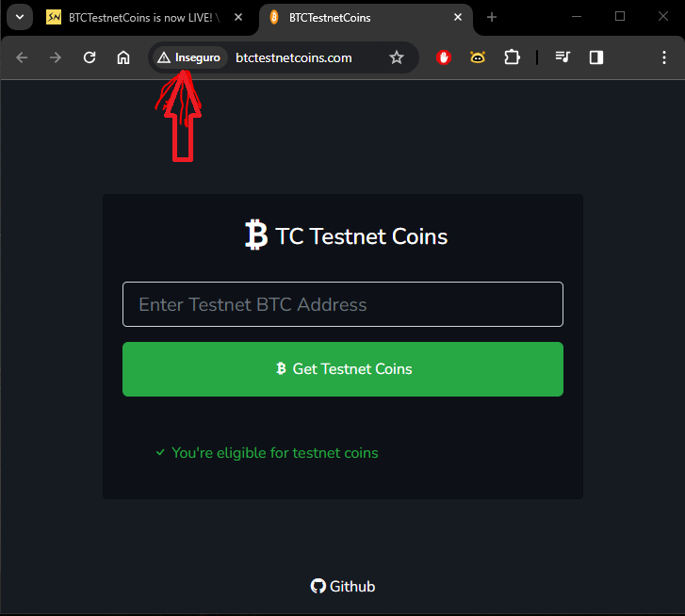Viewport: 685px width, 616px height.
Task: Expand the tab search dropdown arrow
Action: point(20,18)
